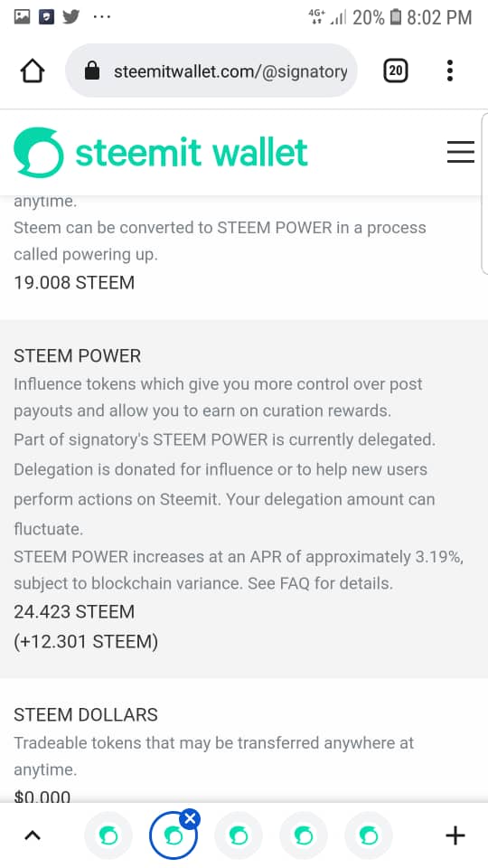Open the hamburger menu in Steemit header
488x868 pixels.
(x=461, y=152)
